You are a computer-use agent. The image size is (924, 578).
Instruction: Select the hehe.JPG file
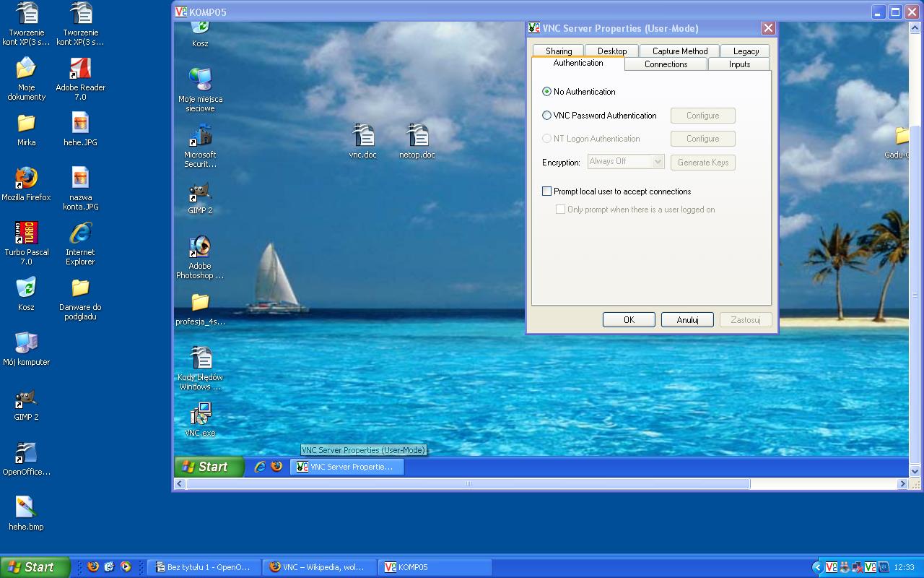pos(80,129)
